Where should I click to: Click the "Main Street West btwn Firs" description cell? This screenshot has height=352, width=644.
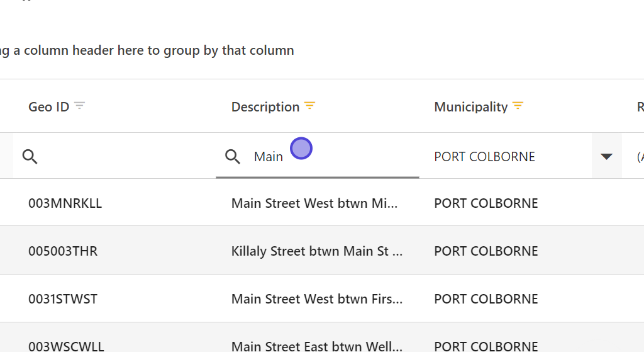click(x=317, y=299)
